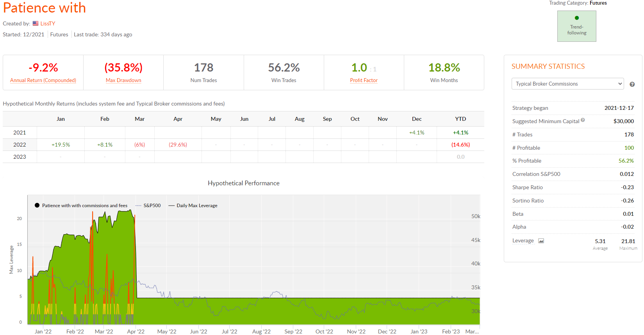This screenshot has height=335, width=644.
Task: Click the Daily Max Leverage line marker
Action: 171,206
